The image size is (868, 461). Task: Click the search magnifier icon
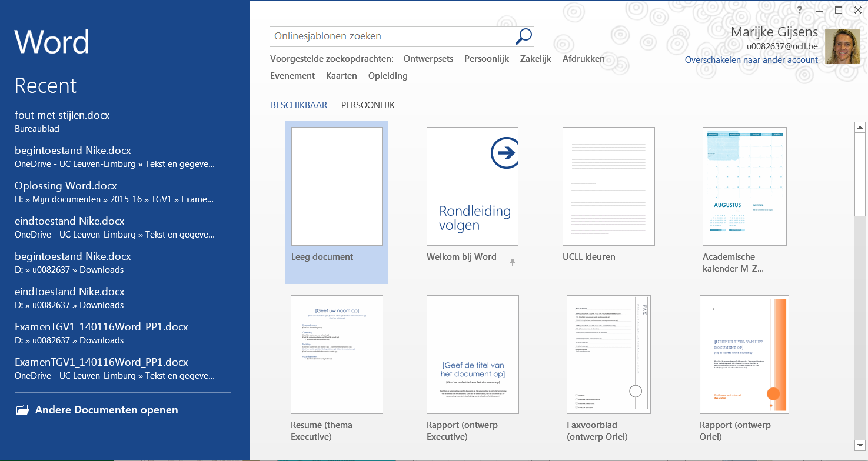coord(524,36)
